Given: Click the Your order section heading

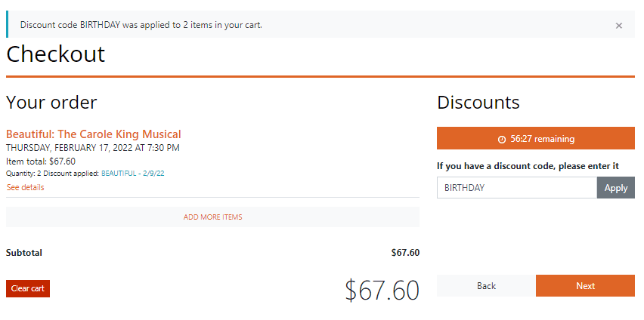Looking at the screenshot, I should (51, 102).
